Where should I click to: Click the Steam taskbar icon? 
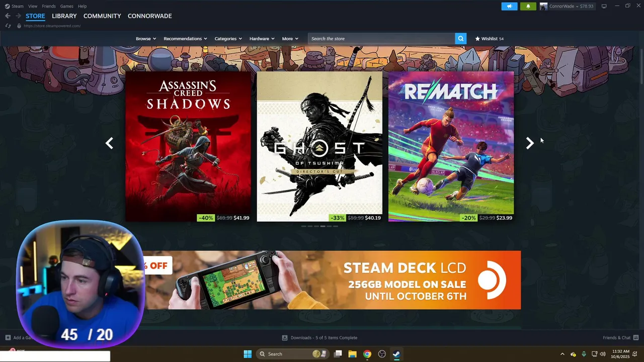396,354
